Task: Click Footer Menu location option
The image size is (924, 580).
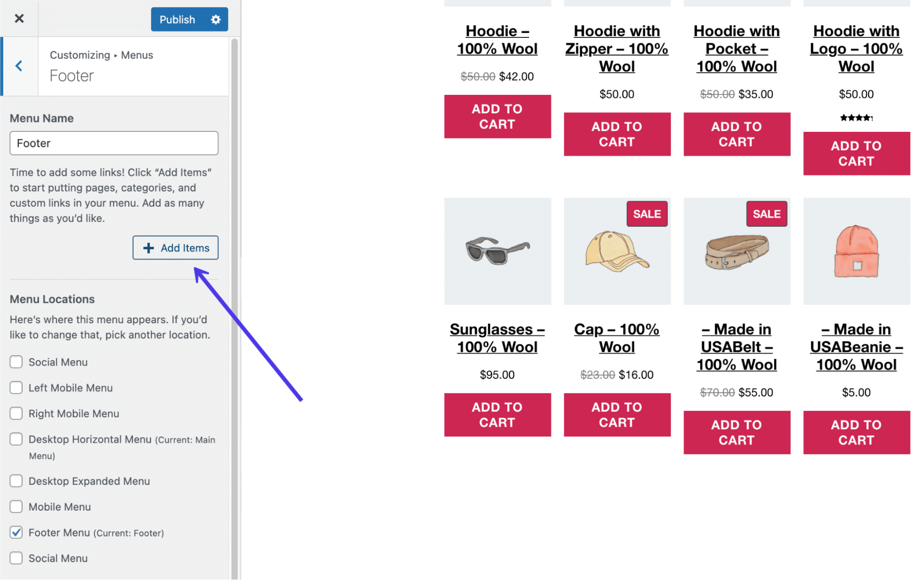Action: [x=16, y=532]
